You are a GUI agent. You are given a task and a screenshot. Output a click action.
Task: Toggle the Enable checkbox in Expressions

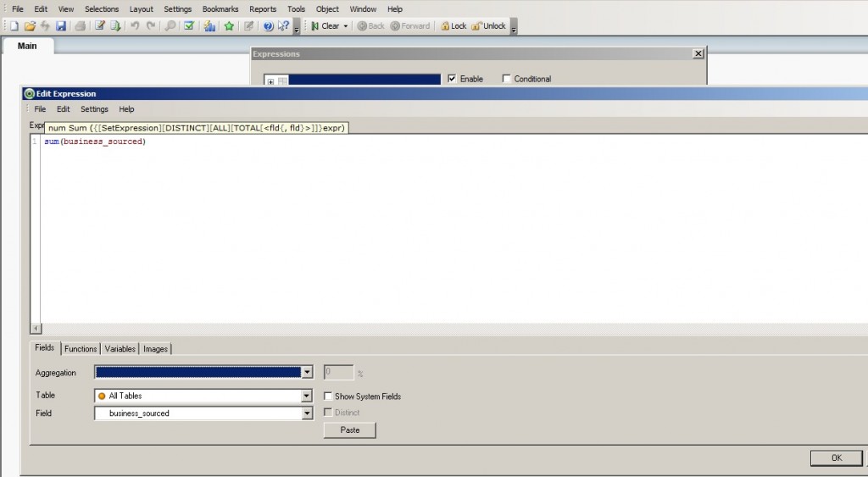pyautogui.click(x=453, y=79)
